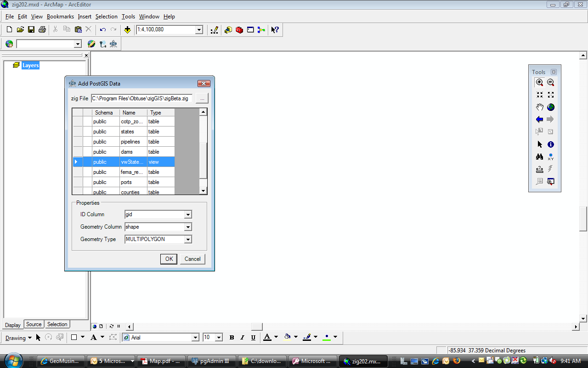Toggle Italic text formatting
The width and height of the screenshot is (588, 368).
coord(243,338)
